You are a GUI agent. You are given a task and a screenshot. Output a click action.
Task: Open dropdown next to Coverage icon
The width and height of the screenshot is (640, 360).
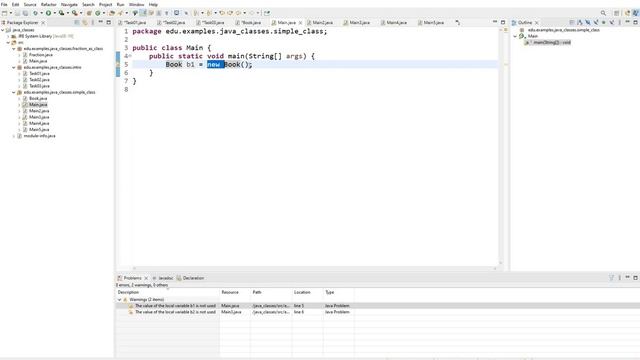tap(68, 13)
